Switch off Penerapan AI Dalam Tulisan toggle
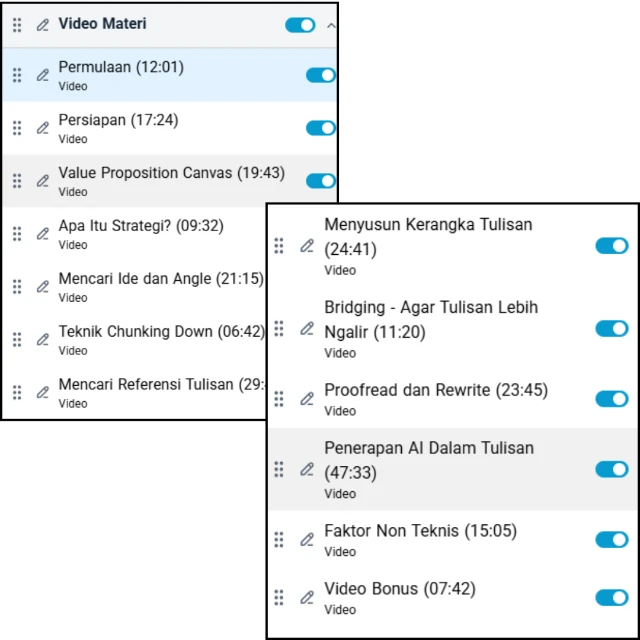This screenshot has height=640, width=640. coord(611,469)
